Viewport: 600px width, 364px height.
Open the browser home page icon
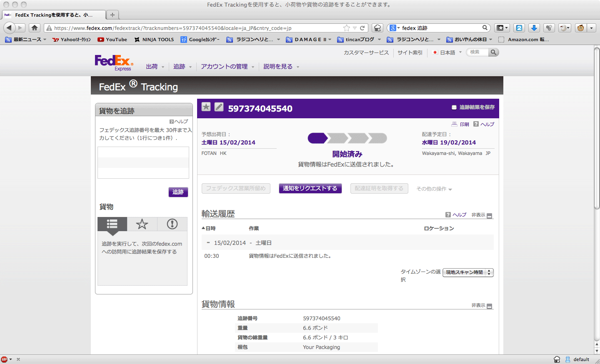(x=35, y=28)
